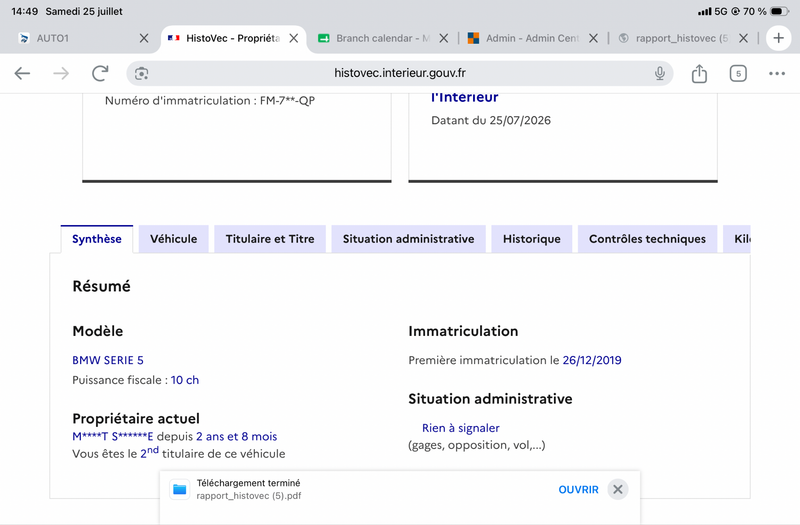Click the 10 ch fiscal power value

point(185,380)
